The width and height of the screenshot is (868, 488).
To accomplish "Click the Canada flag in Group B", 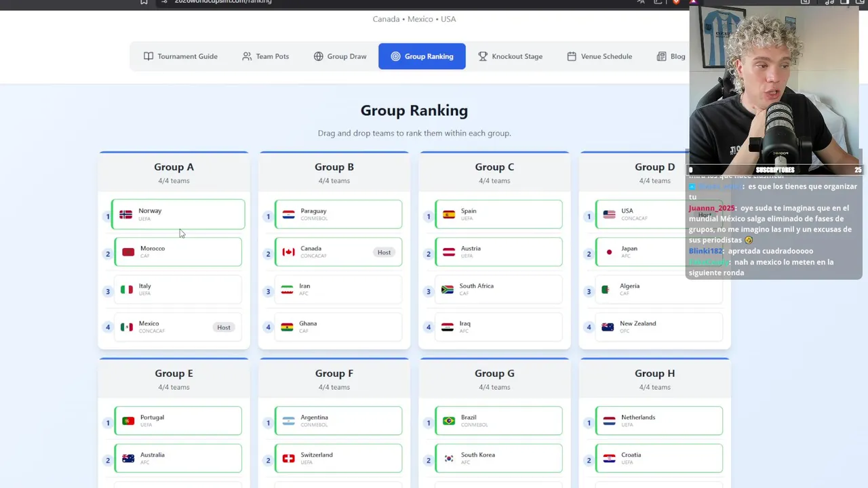I will pyautogui.click(x=288, y=252).
